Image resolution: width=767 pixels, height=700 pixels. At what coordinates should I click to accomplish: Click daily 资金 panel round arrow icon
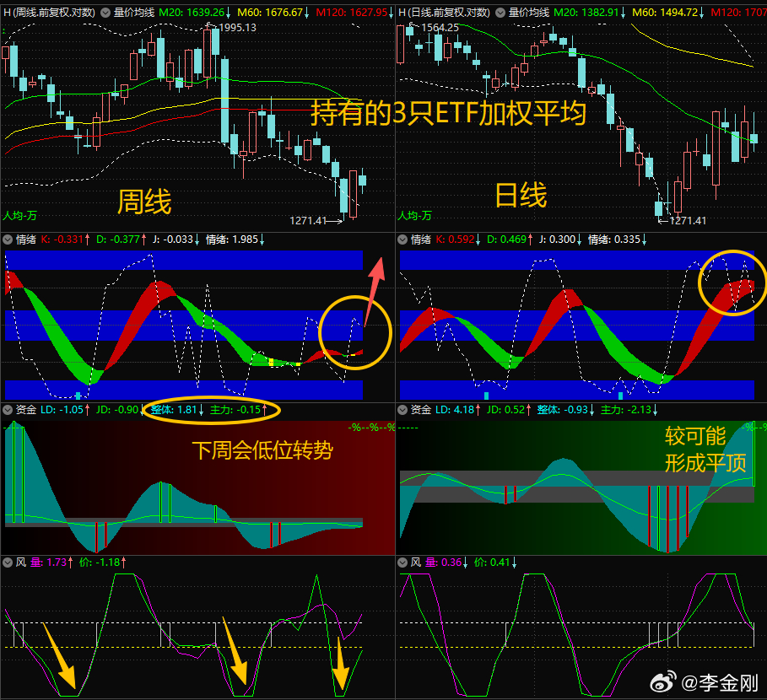[402, 410]
